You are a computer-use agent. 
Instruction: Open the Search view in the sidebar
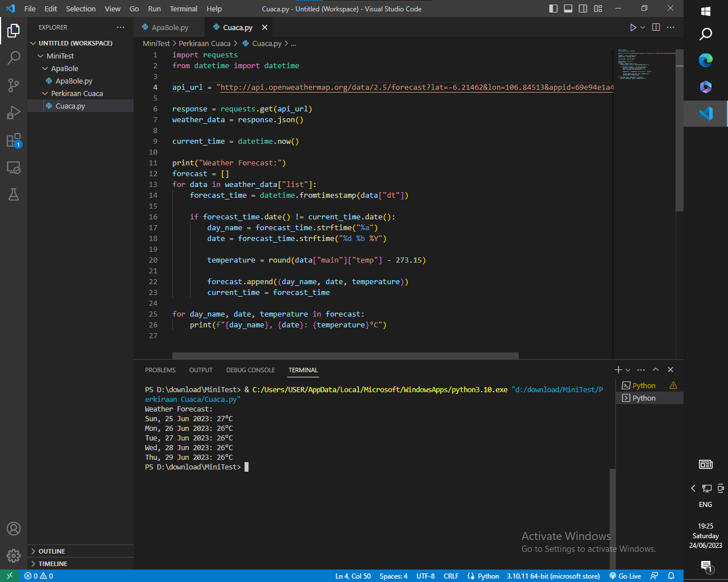point(14,57)
